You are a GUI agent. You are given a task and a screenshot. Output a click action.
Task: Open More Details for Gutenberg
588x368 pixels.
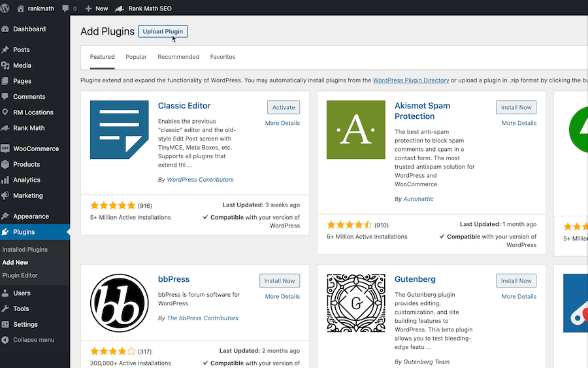pyautogui.click(x=519, y=296)
